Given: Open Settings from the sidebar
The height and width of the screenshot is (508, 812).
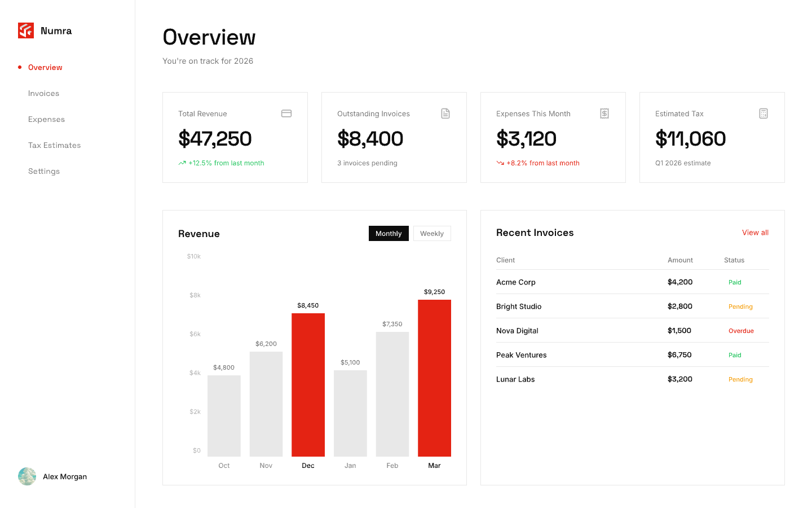Looking at the screenshot, I should click(x=44, y=172).
